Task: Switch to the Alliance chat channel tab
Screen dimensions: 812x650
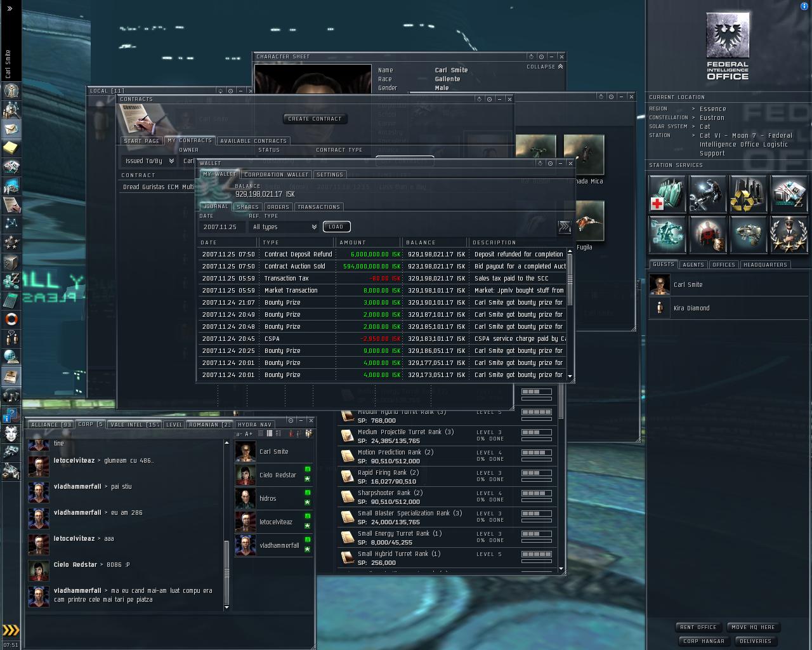Action: click(50, 425)
